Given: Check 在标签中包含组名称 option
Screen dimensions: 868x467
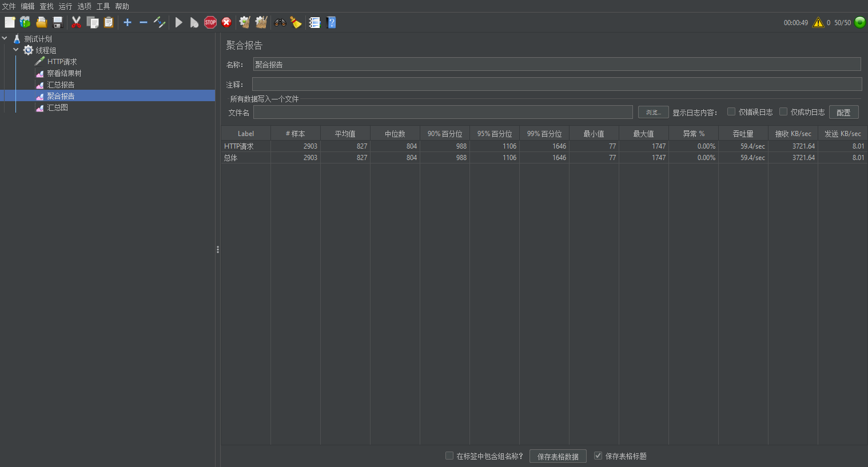Looking at the screenshot, I should pyautogui.click(x=449, y=456).
